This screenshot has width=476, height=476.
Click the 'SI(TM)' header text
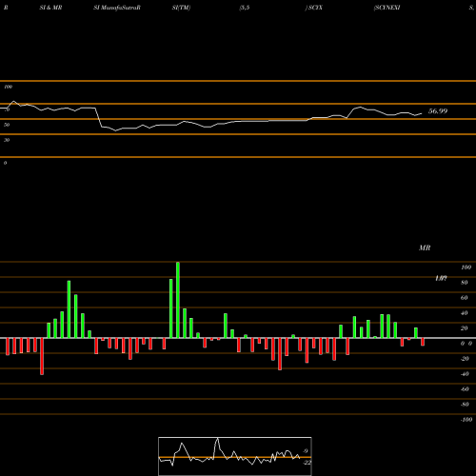click(x=181, y=8)
